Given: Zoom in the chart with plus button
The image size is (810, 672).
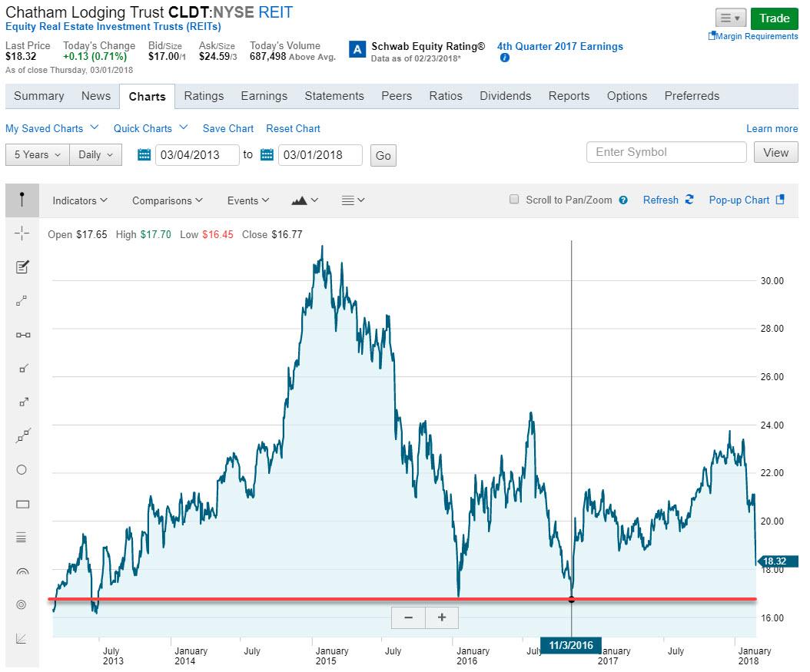Looking at the screenshot, I should 442,617.
